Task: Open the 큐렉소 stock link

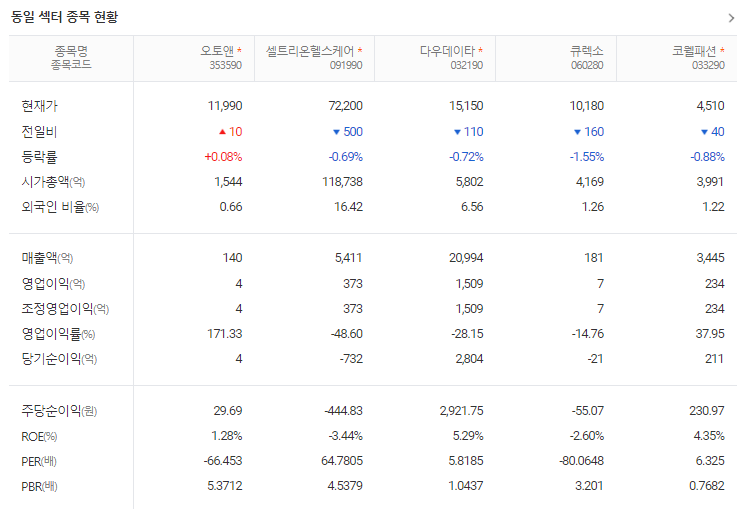Action: click(587, 51)
